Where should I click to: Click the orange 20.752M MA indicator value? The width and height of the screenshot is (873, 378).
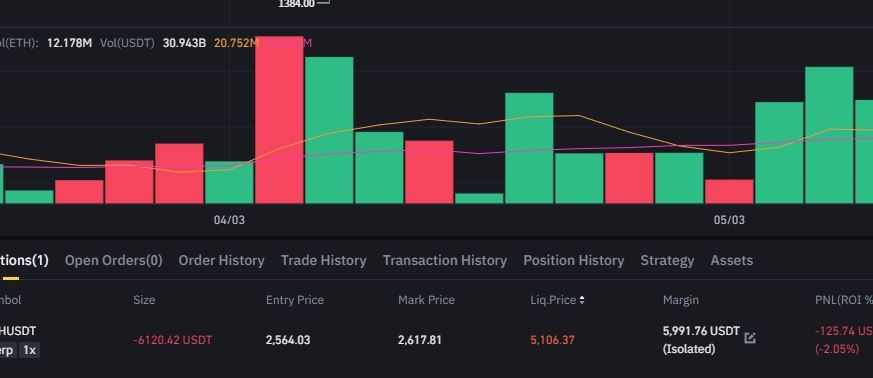[236, 43]
